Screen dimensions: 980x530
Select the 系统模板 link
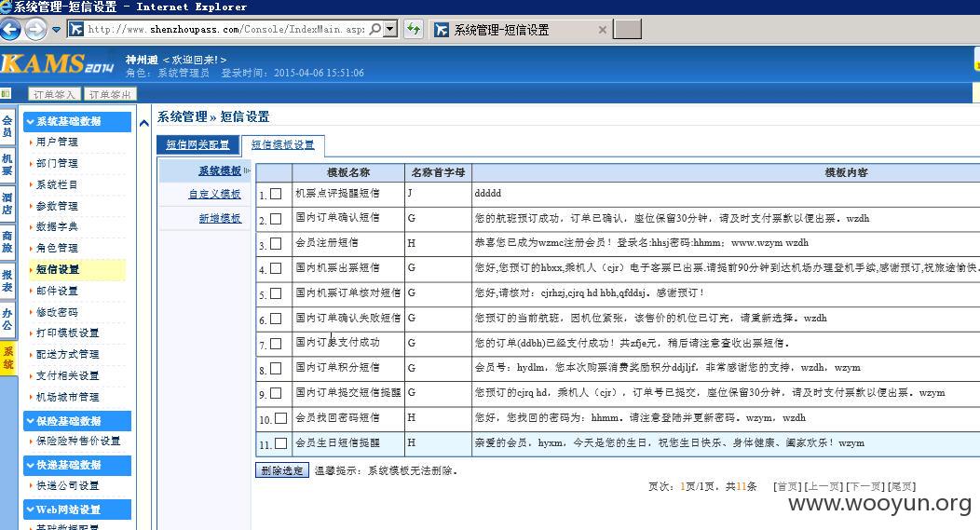click(x=220, y=170)
